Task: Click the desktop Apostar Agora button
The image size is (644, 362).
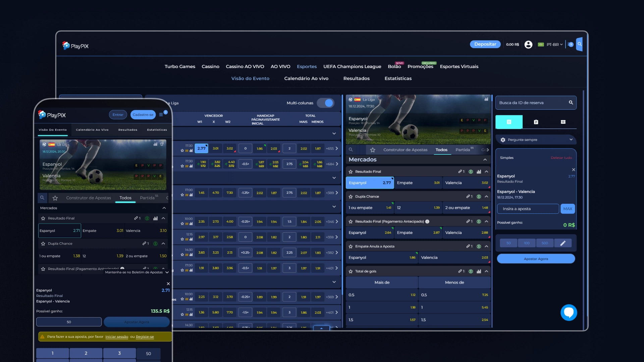Action: coord(536,259)
